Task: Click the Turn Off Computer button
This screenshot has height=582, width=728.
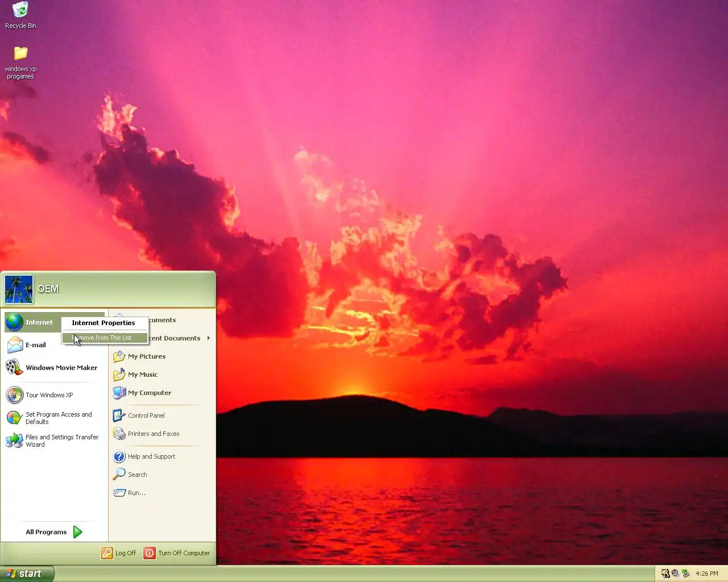Action: pos(177,553)
